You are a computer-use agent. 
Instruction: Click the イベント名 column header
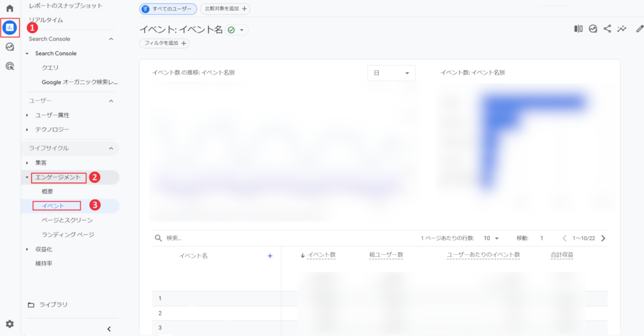coord(193,256)
